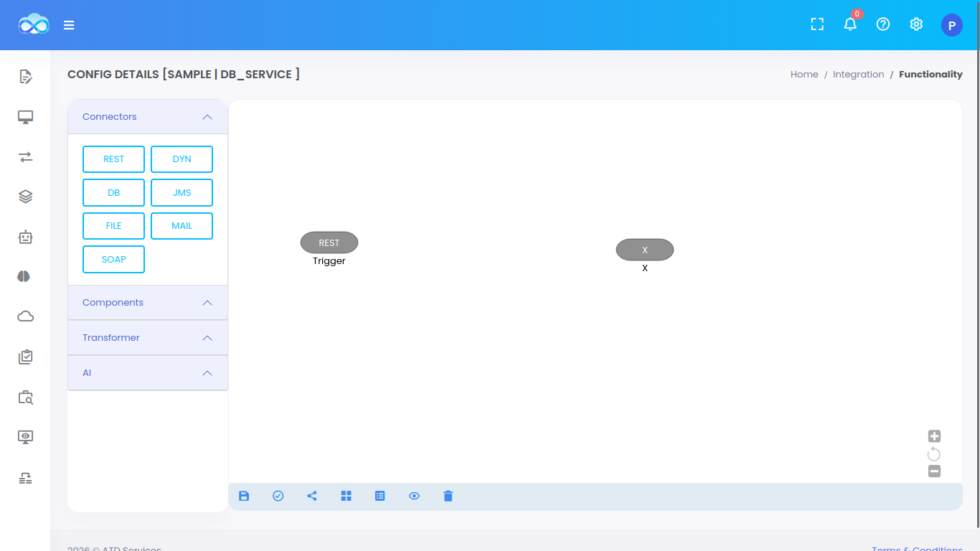Click the list view icon
Image resolution: width=980 pixels, height=551 pixels.
click(x=380, y=496)
